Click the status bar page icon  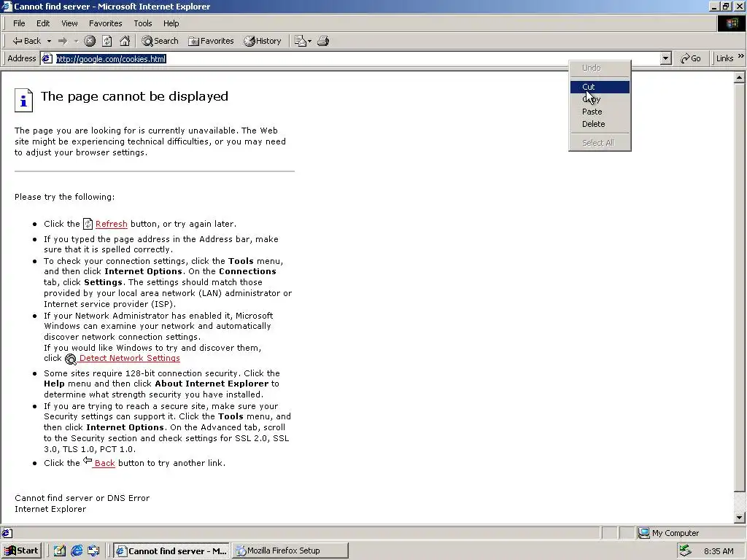click(7, 533)
